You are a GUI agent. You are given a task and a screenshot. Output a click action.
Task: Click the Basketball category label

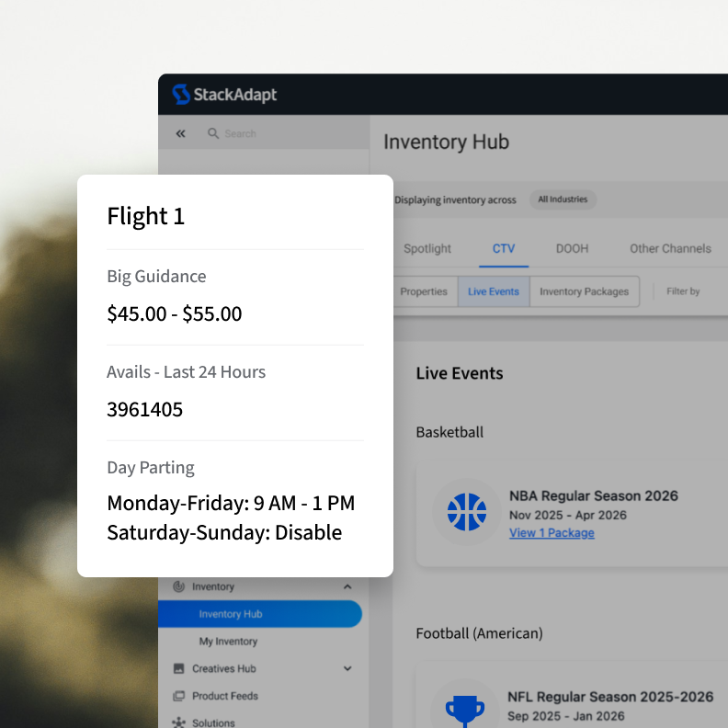coord(449,432)
